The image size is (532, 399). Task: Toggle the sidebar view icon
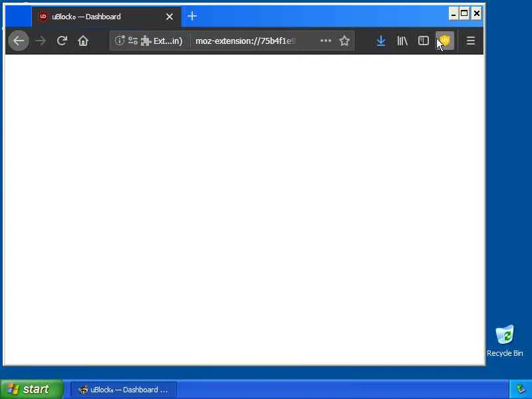click(424, 41)
